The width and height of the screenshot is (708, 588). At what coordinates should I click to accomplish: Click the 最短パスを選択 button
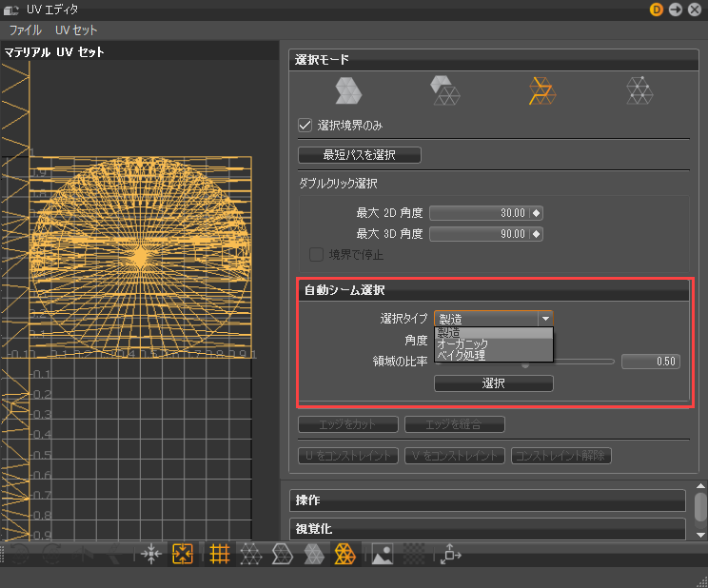(x=359, y=154)
